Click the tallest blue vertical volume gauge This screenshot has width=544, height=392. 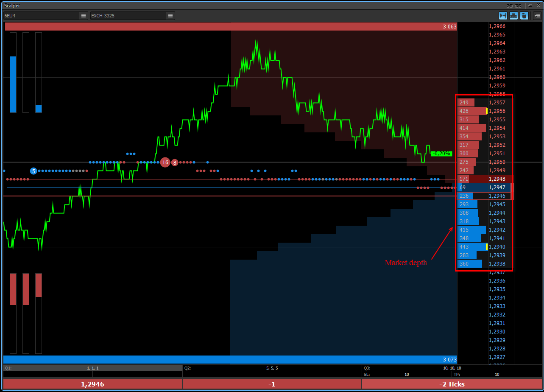(13, 84)
